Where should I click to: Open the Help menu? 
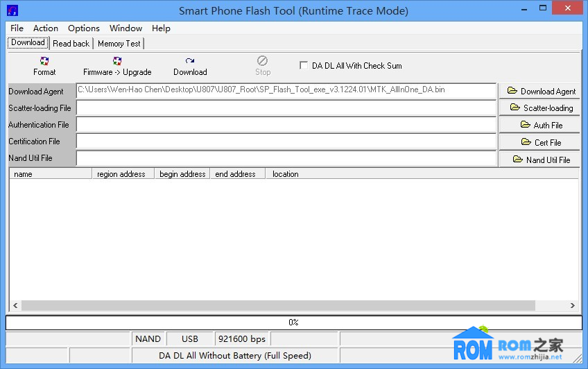[x=161, y=28]
